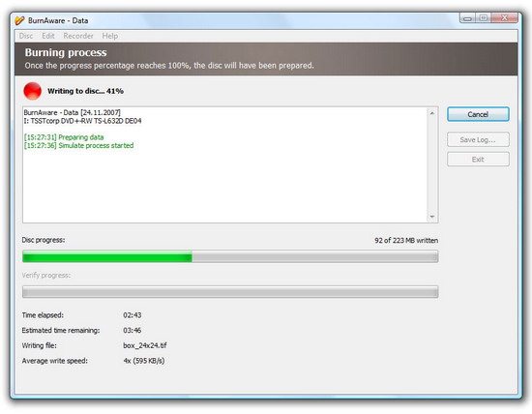Click the file name box_24x24.tif

145,345
